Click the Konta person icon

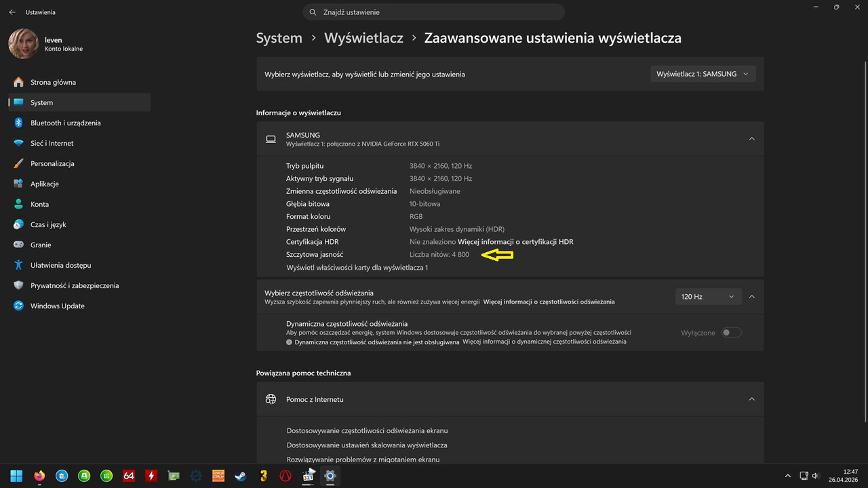pyautogui.click(x=18, y=204)
